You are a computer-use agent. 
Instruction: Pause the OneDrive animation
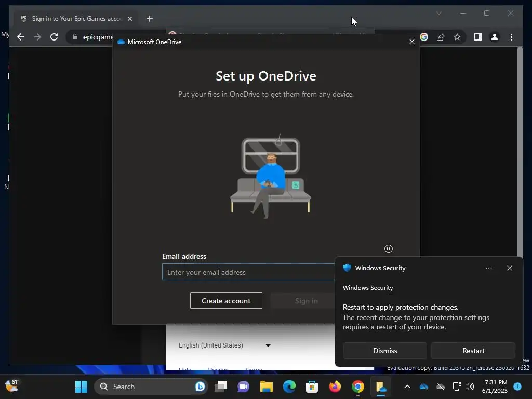tap(389, 249)
